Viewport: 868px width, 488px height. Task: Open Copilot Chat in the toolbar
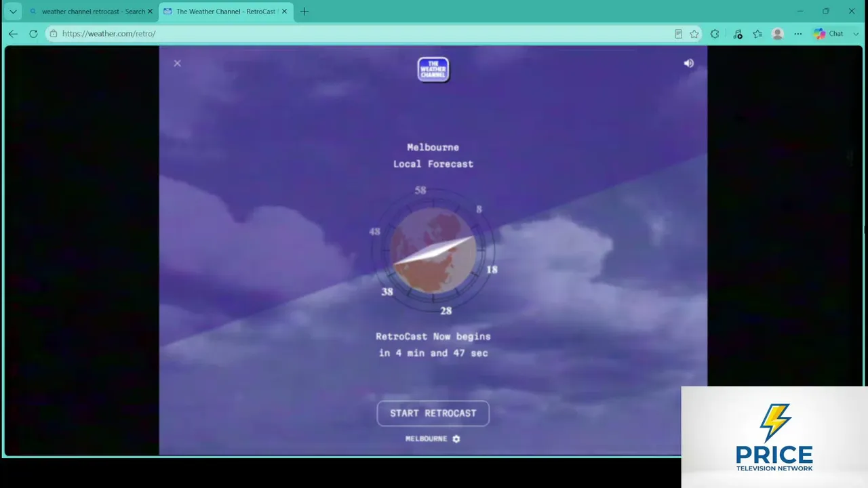point(829,34)
